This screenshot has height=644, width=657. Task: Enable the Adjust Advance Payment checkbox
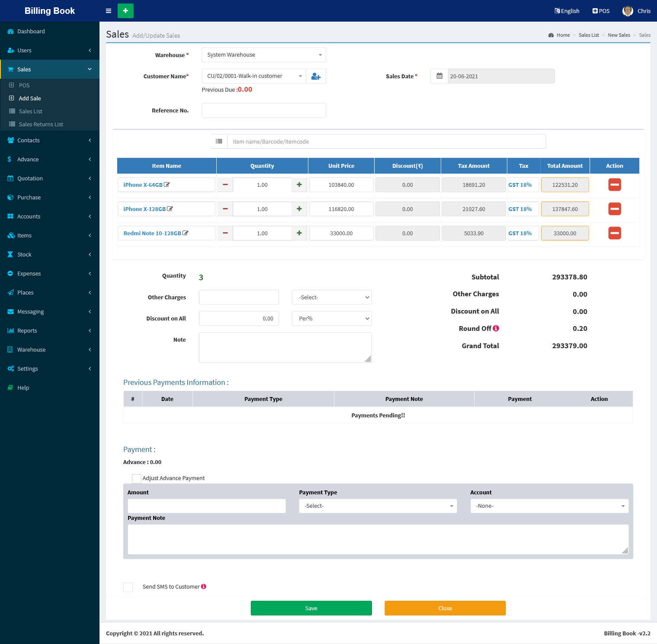tap(137, 478)
